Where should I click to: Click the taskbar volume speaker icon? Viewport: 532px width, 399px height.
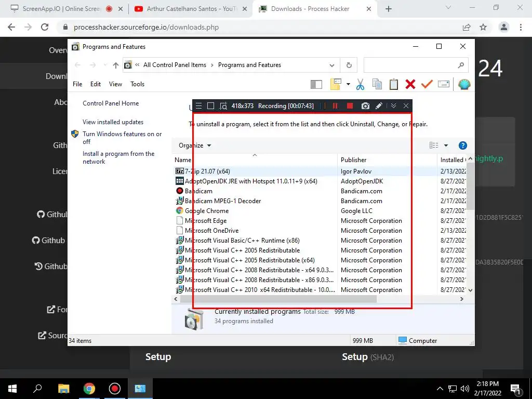[x=465, y=389]
